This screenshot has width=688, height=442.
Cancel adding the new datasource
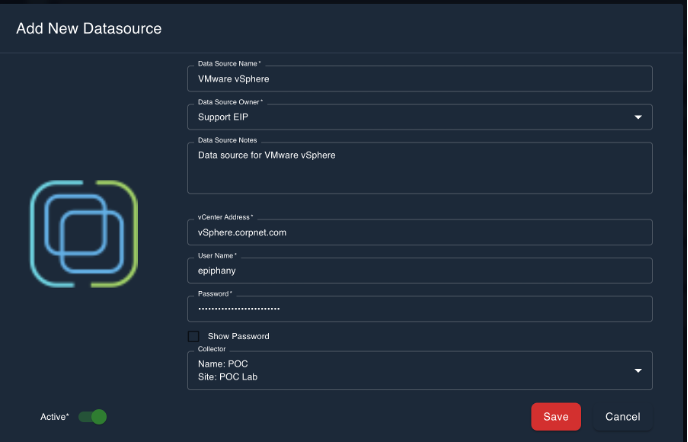[x=622, y=416]
